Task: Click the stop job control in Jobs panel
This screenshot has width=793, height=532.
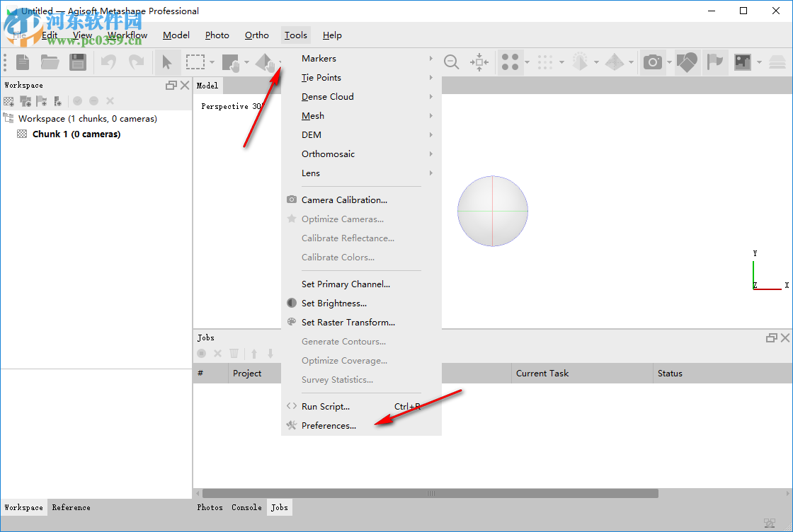Action: point(201,353)
